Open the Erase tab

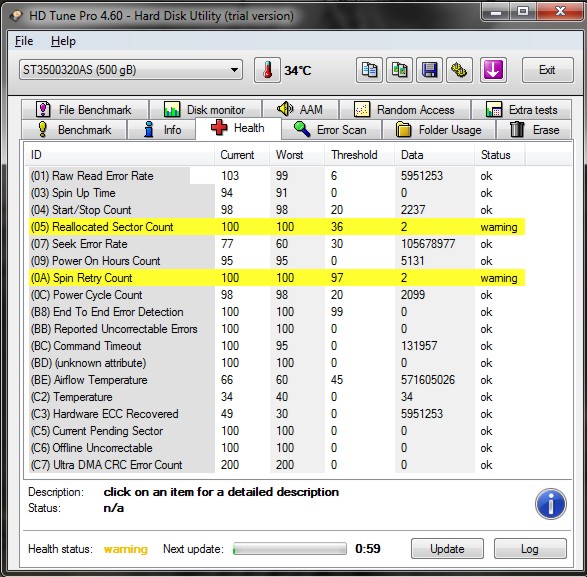tap(534, 130)
